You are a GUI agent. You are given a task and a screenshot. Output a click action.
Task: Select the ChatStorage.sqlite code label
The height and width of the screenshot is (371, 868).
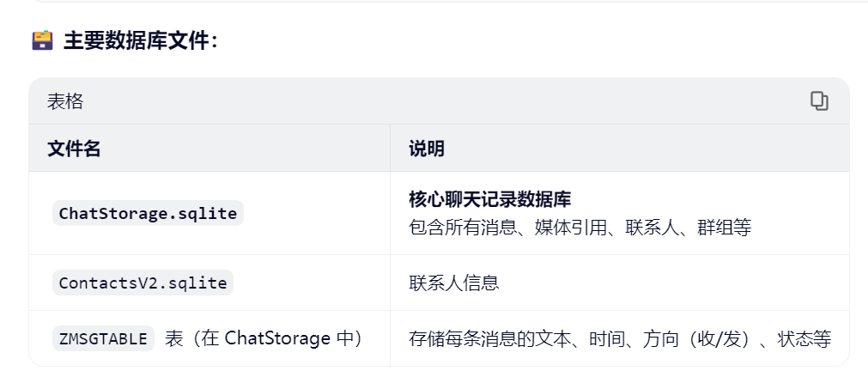pyautogui.click(x=148, y=213)
